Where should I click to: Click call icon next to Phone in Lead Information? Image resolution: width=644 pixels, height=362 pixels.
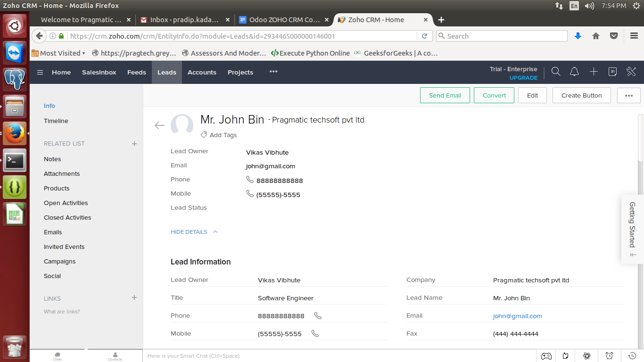point(318,316)
